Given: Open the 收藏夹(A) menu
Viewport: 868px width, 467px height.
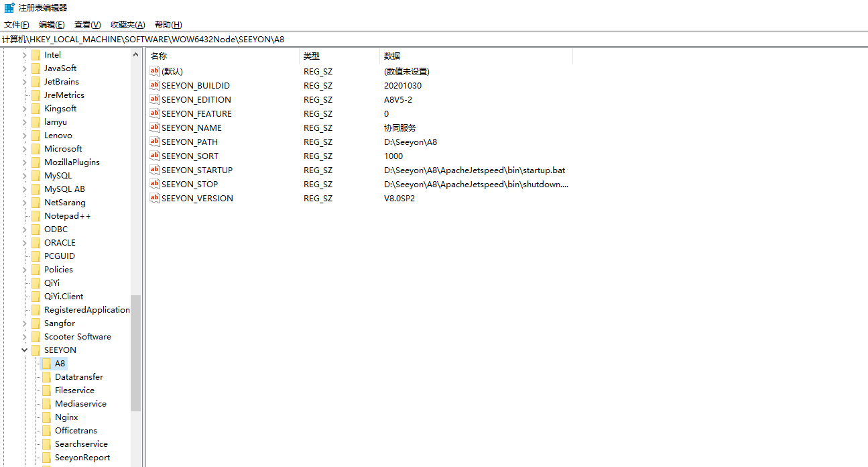Looking at the screenshot, I should click(127, 25).
